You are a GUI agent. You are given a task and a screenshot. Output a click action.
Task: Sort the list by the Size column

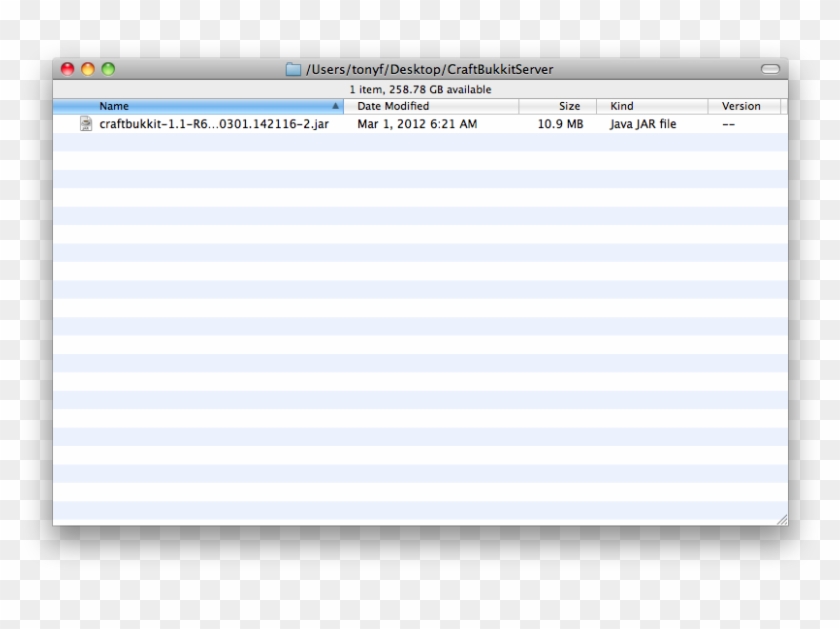click(x=569, y=106)
